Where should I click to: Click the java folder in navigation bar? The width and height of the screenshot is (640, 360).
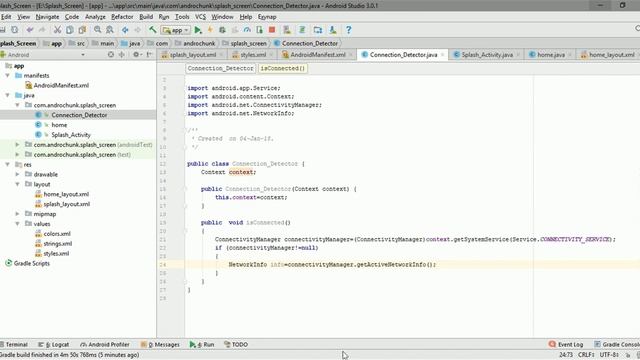(131, 43)
